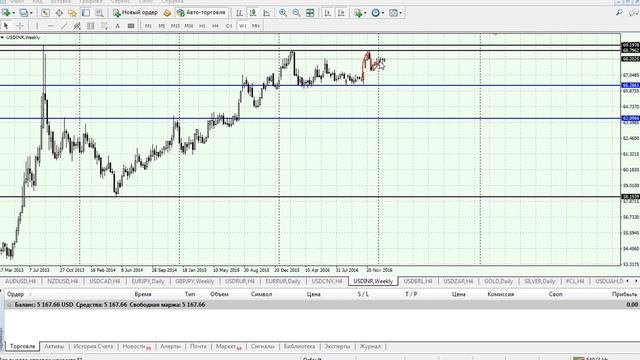640x360 pixels.
Task: Open the Navigator folder icon
Action: (72, 13)
